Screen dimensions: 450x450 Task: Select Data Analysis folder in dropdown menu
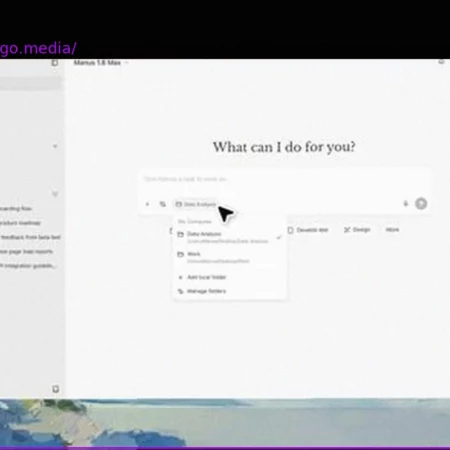[x=229, y=237]
